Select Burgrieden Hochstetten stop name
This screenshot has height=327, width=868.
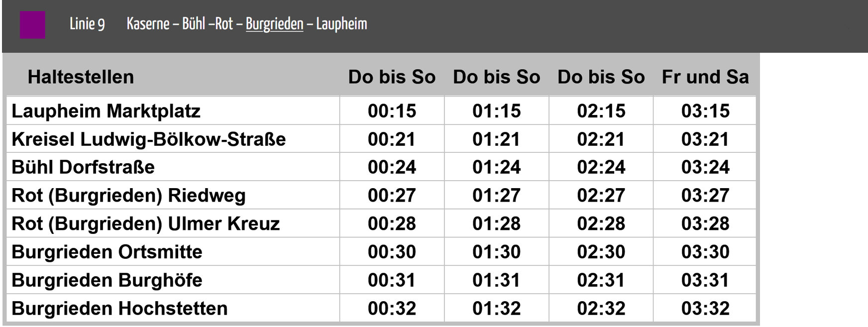pyautogui.click(x=119, y=309)
